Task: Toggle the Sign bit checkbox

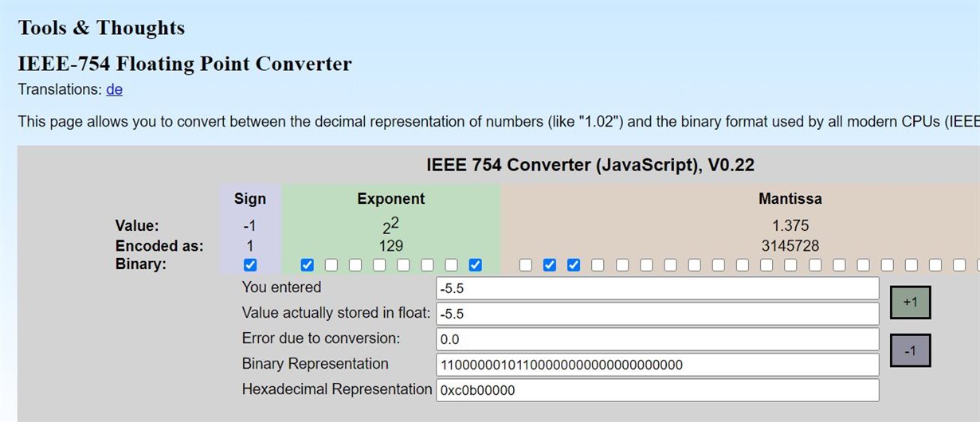Action: click(250, 265)
